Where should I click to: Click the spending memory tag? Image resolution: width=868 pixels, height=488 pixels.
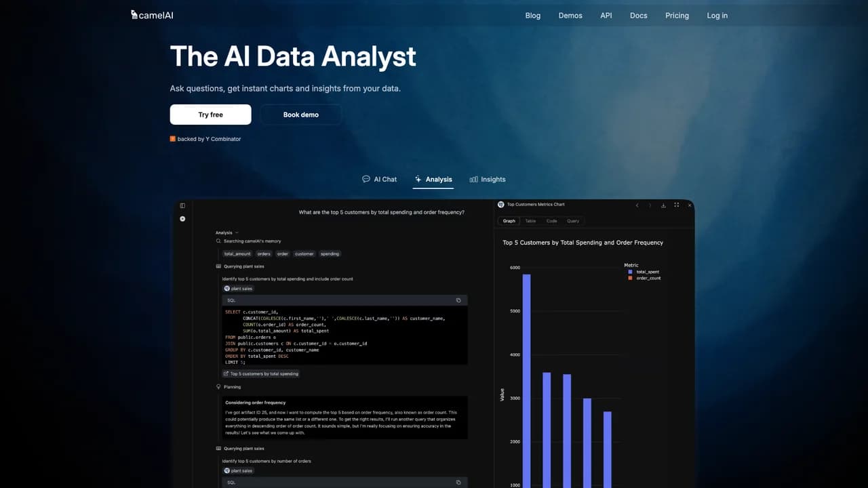coord(330,253)
